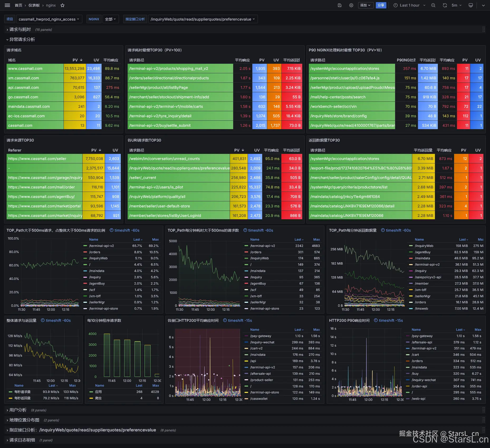This screenshot has width=490, height=448.
Task: Toggle /aftersale-api series in P90 legend
Action: (x=422, y=342)
